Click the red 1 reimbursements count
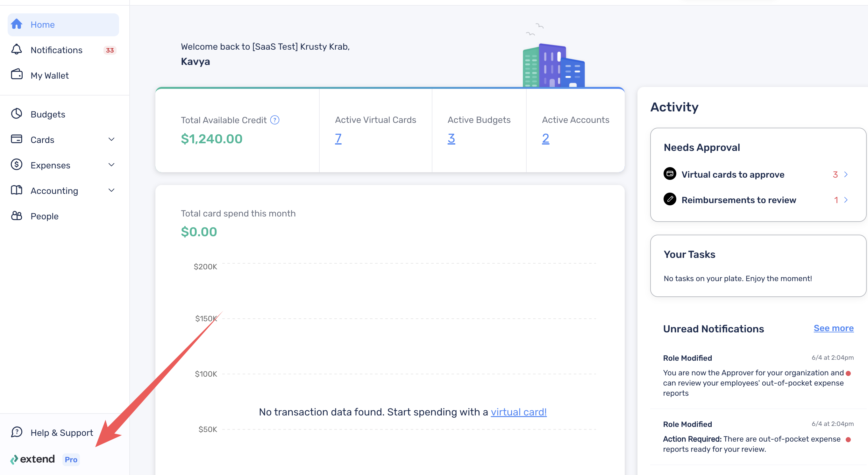The width and height of the screenshot is (868, 475). pos(836,200)
